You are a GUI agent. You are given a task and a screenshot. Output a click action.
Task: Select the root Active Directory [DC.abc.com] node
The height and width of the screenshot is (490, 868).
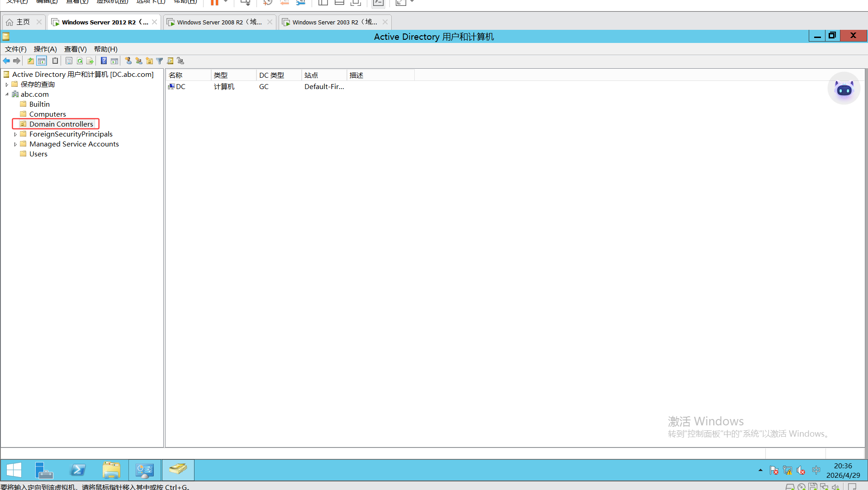[x=83, y=75]
